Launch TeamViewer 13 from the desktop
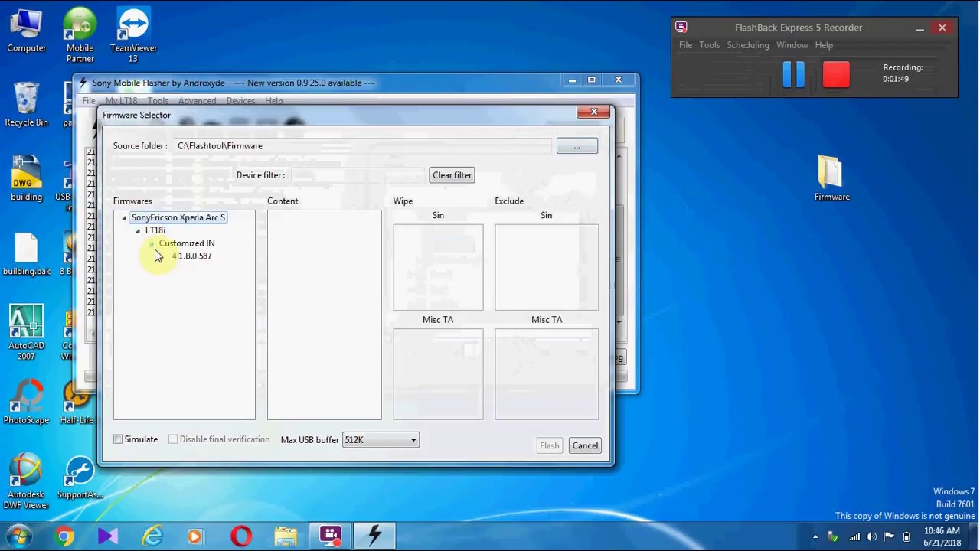The image size is (980, 551). click(133, 34)
